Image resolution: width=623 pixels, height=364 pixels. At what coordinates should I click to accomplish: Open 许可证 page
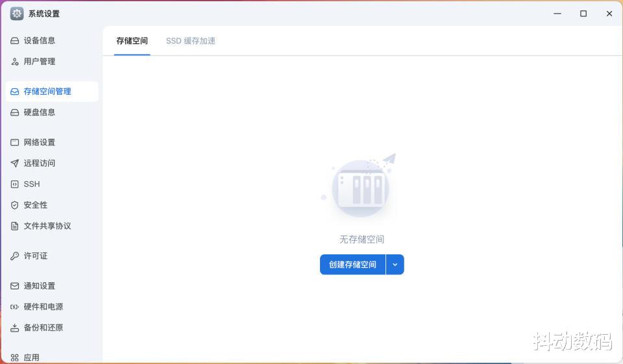[52, 256]
